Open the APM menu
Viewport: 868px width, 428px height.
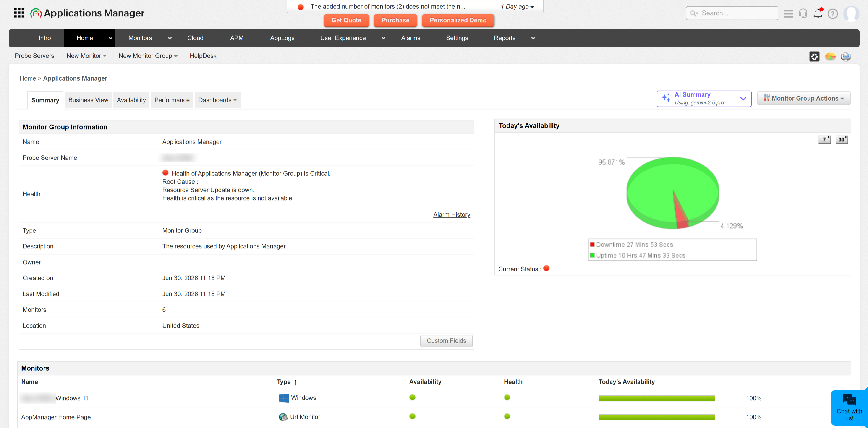(237, 38)
